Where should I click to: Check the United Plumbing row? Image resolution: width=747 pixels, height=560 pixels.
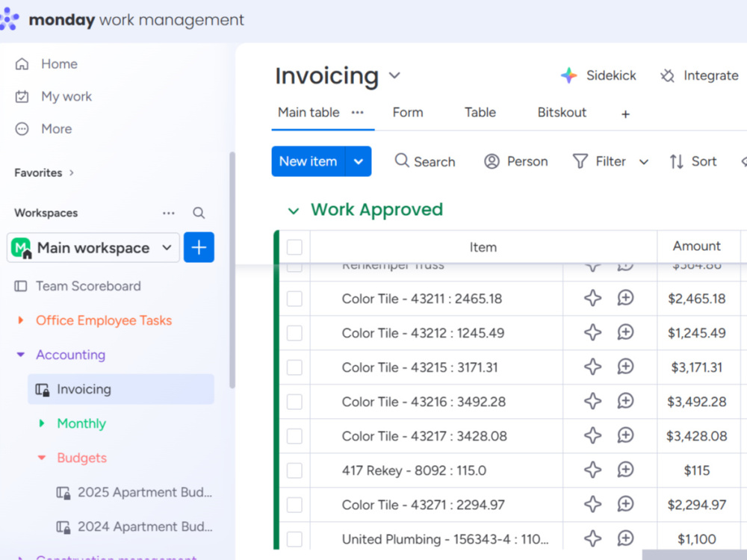pyautogui.click(x=294, y=538)
